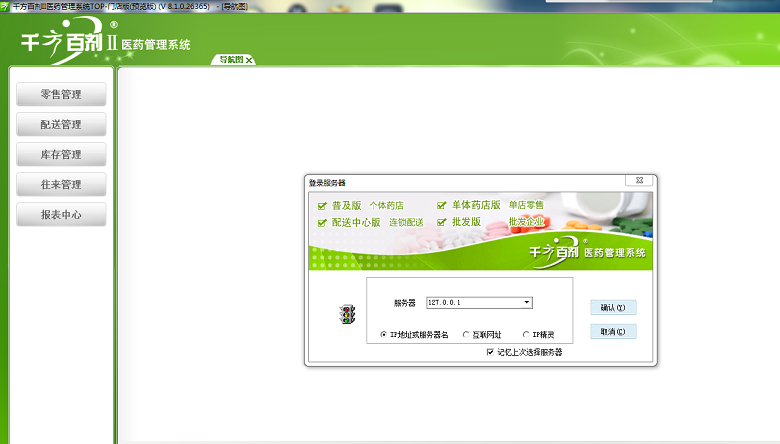The width and height of the screenshot is (780, 444).
Task: Click into the 127.0.0.1 server address field
Action: [472, 302]
